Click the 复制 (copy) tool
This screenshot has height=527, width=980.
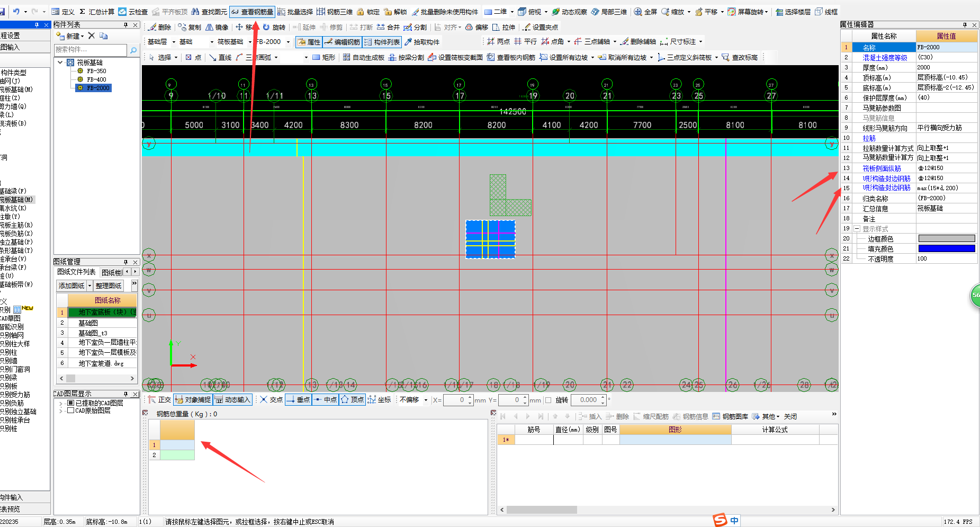pos(190,27)
